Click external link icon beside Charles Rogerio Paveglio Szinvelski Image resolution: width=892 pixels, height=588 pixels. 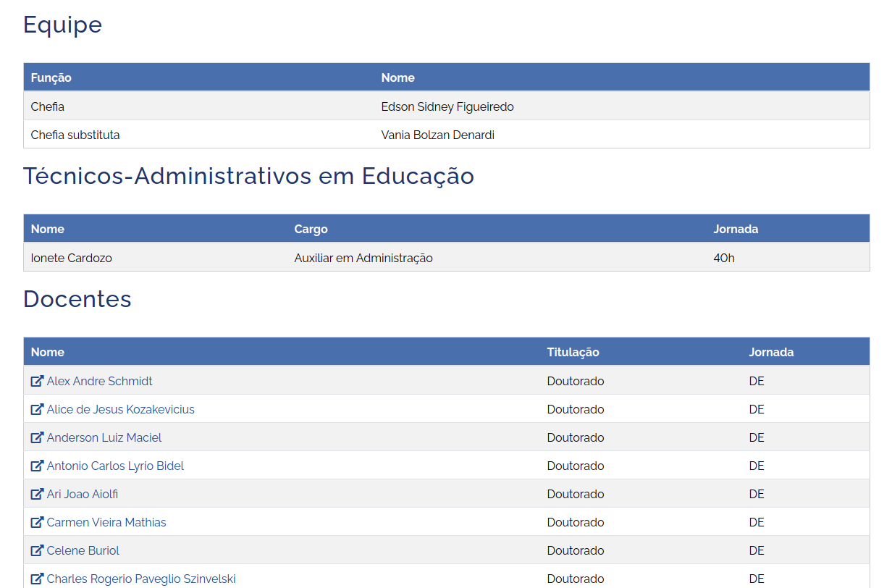click(x=37, y=579)
